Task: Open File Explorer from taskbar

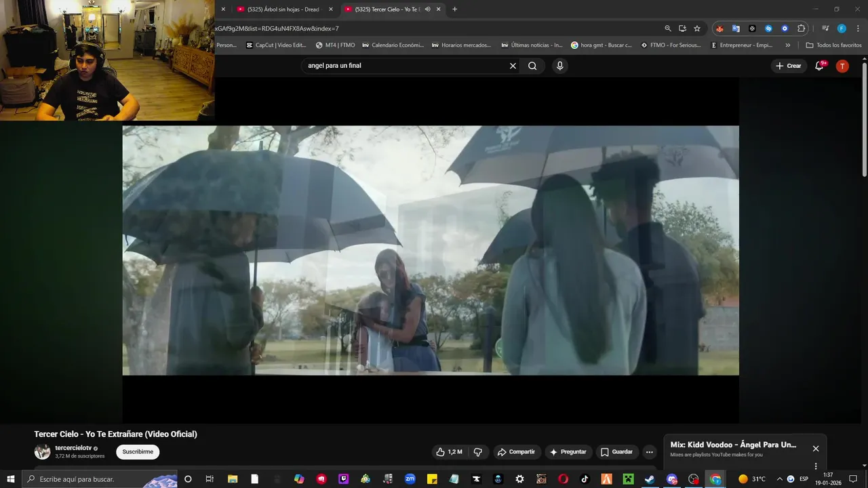Action: pyautogui.click(x=233, y=479)
